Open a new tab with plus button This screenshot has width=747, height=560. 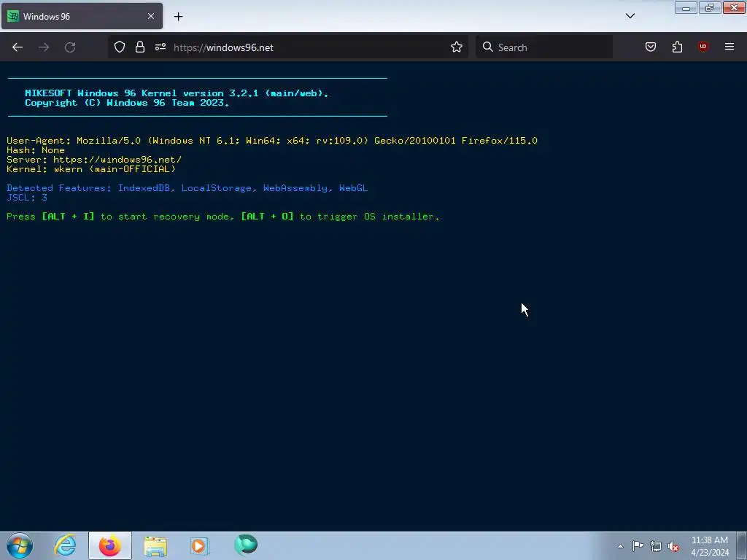[178, 17]
